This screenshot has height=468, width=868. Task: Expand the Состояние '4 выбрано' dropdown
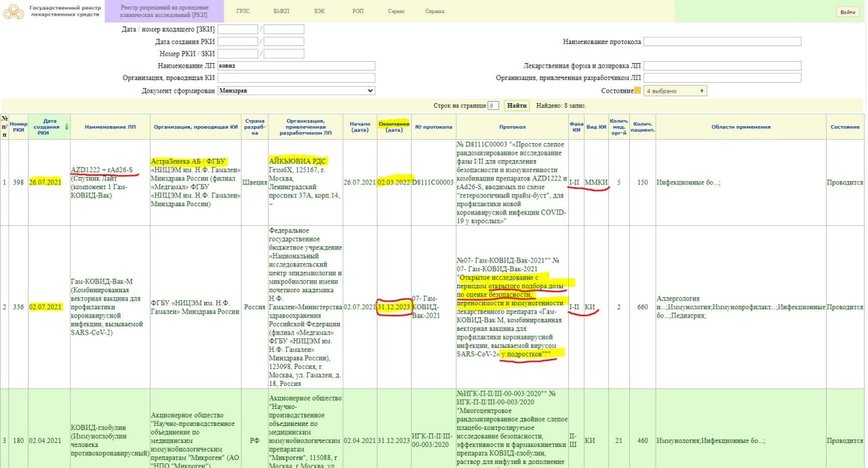(x=675, y=91)
